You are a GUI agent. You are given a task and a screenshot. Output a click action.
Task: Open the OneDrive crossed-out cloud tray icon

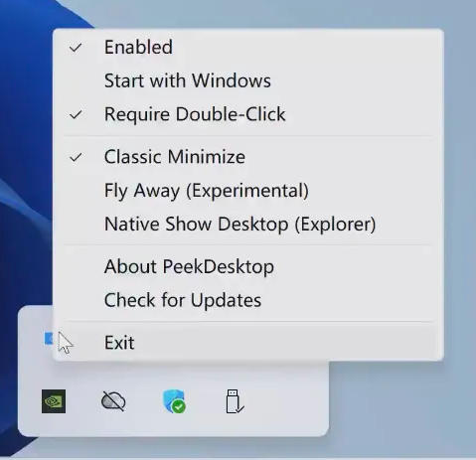pyautogui.click(x=113, y=401)
